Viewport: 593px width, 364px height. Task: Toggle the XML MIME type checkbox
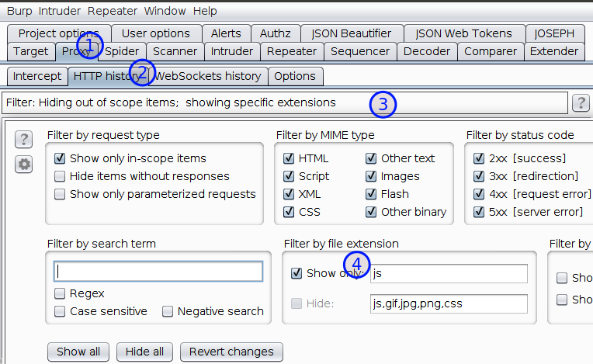(x=289, y=194)
